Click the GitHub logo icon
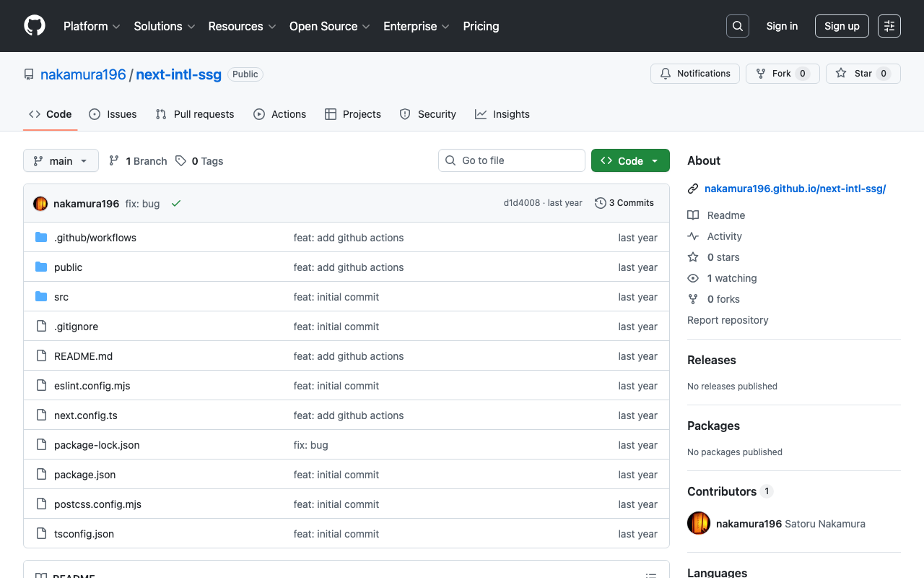924x578 pixels. pos(35,26)
